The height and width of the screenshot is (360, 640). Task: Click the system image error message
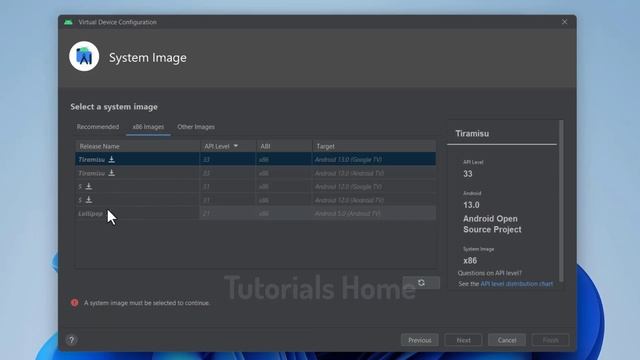pyautogui.click(x=147, y=303)
